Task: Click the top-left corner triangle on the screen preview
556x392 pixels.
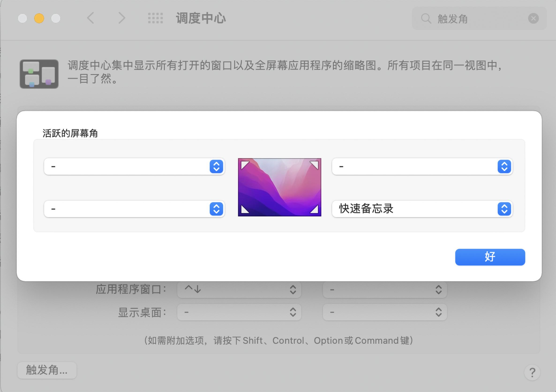Action: [x=244, y=165]
